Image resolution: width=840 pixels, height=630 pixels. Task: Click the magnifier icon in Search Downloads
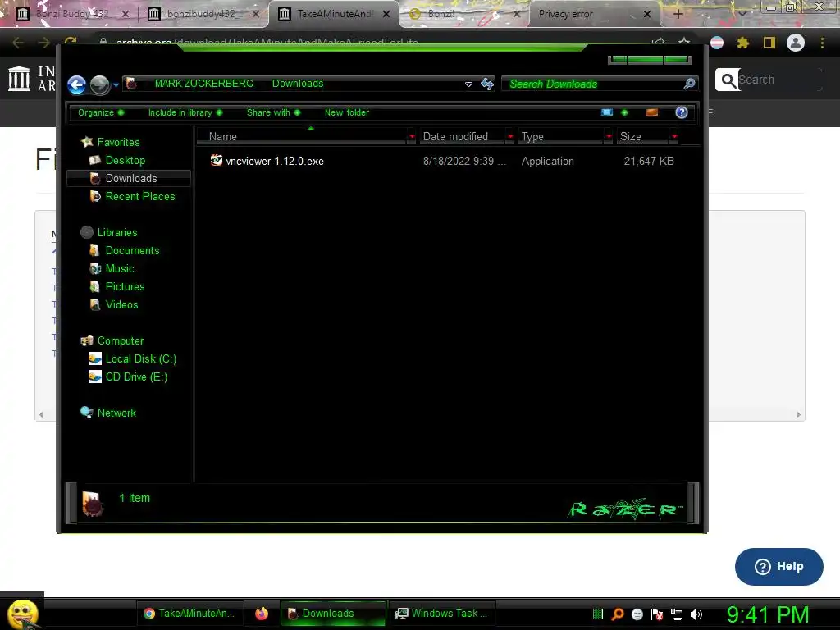689,84
